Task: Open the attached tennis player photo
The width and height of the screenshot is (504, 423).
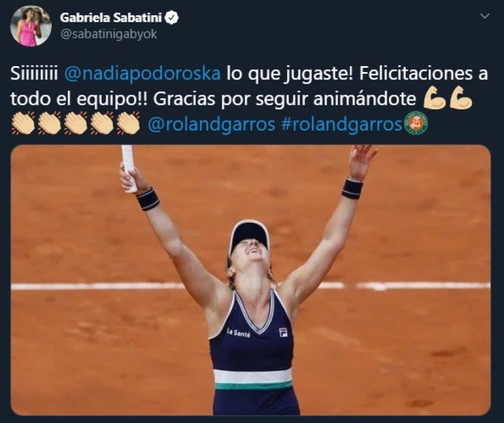Action: 251,280
